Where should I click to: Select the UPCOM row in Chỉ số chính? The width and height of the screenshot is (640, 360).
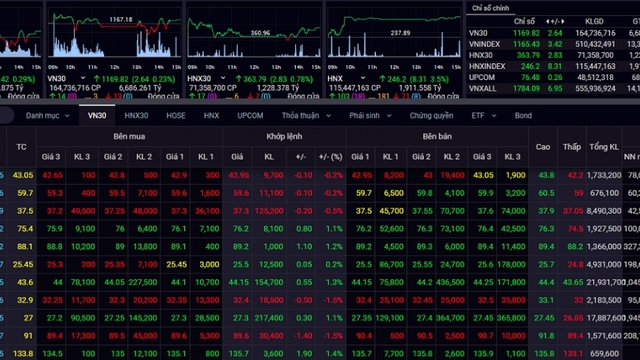[x=554, y=77]
